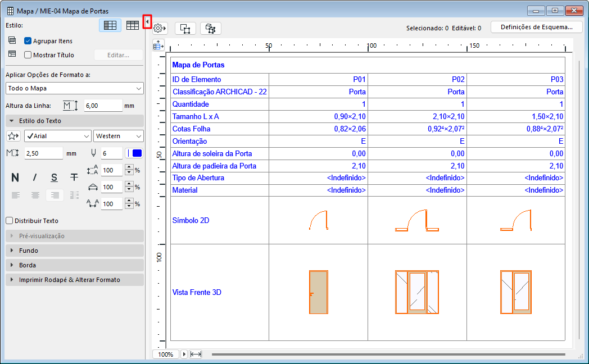Click the bold N text button
The width and height of the screenshot is (589, 364).
[15, 178]
